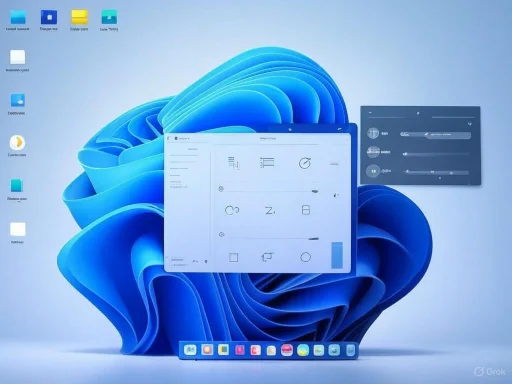Select the circle shape icon
512x384 pixels.
[305, 257]
